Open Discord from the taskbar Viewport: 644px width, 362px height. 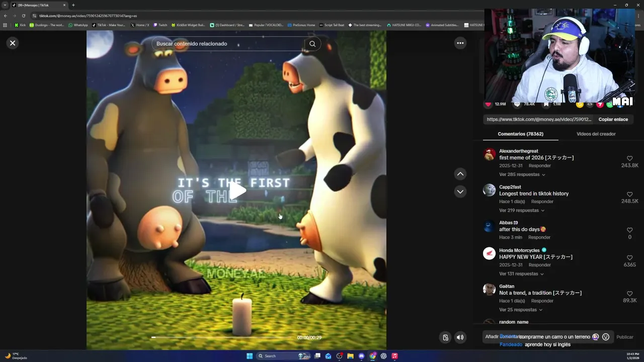coord(361,356)
